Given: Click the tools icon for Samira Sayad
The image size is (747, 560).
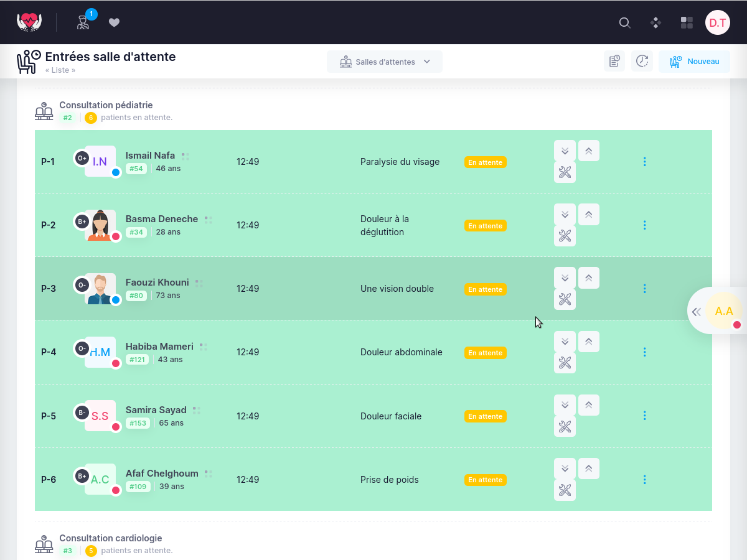Looking at the screenshot, I should (565, 426).
